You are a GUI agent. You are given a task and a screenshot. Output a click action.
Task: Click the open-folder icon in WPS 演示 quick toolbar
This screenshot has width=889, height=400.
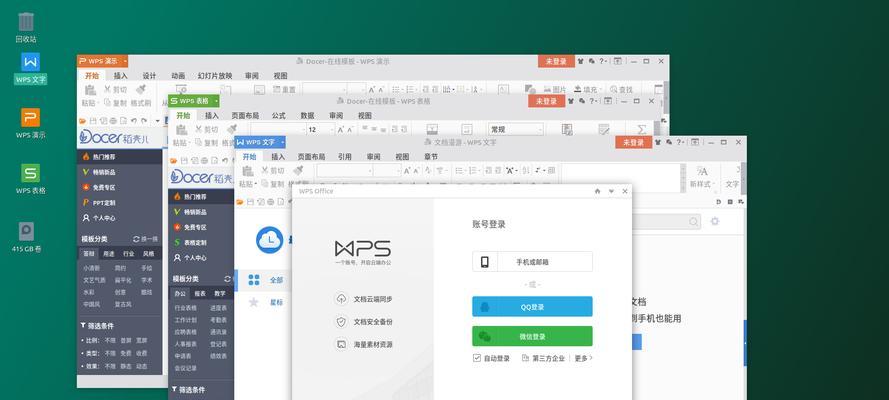[x=82, y=121]
